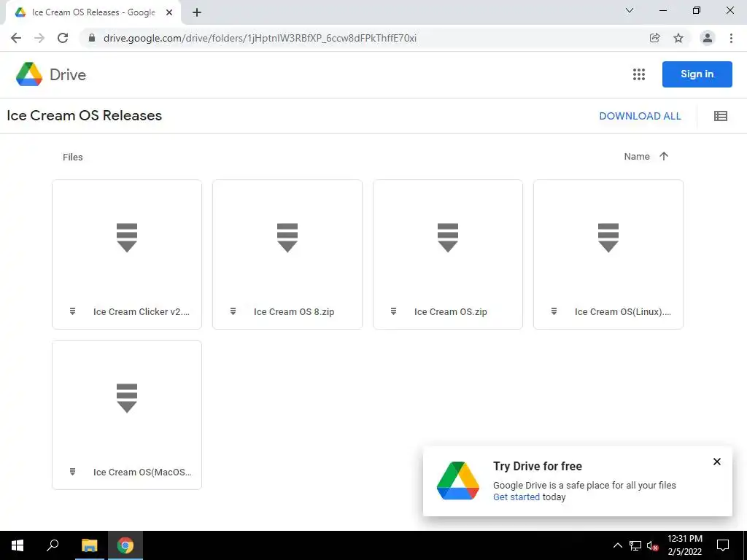Click the address bar URL
747x560 pixels.
260,38
